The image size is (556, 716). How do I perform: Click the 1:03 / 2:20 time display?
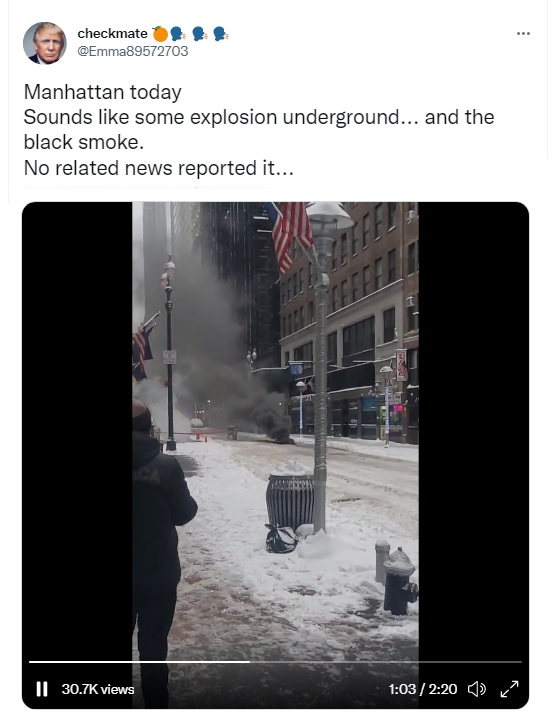coord(423,689)
